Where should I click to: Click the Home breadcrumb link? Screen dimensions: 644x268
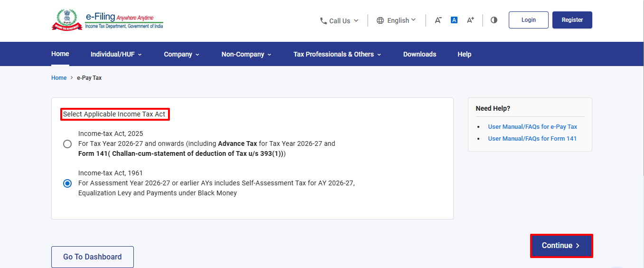pyautogui.click(x=59, y=78)
